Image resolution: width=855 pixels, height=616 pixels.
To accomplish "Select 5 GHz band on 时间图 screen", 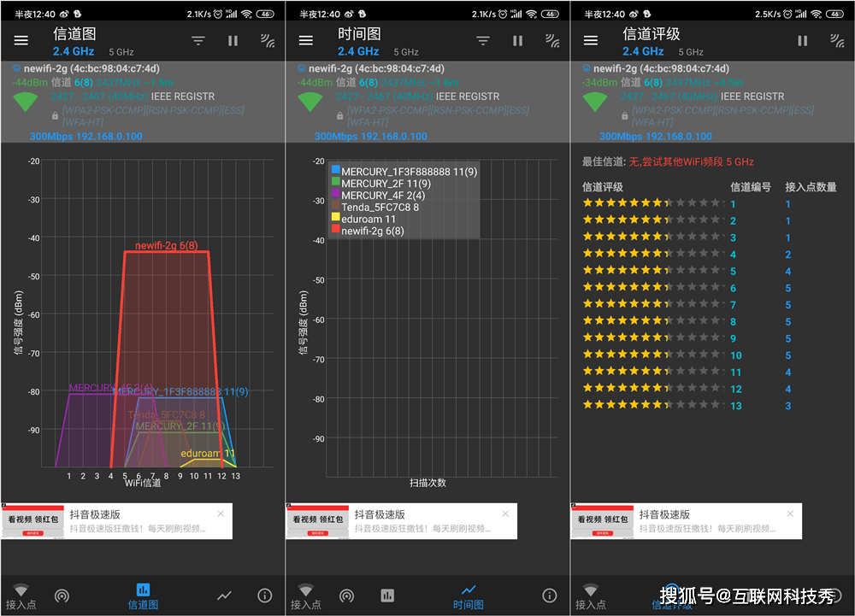I will coord(406,52).
